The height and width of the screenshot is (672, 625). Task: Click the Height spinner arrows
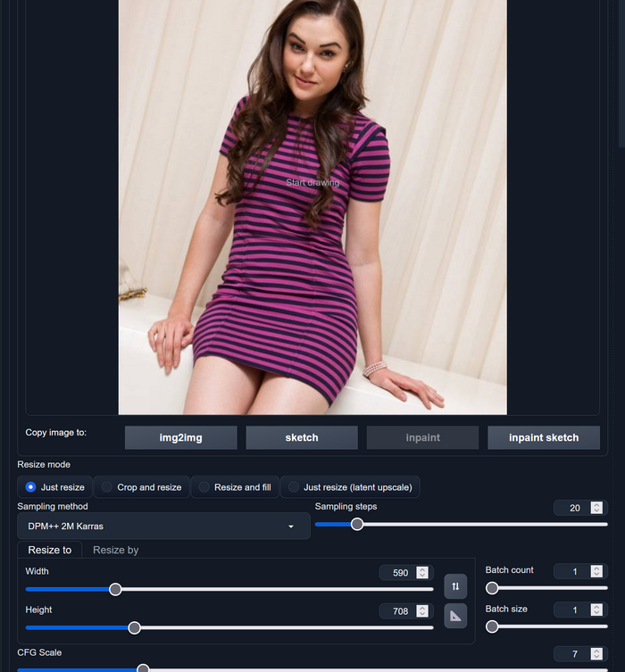pos(422,611)
